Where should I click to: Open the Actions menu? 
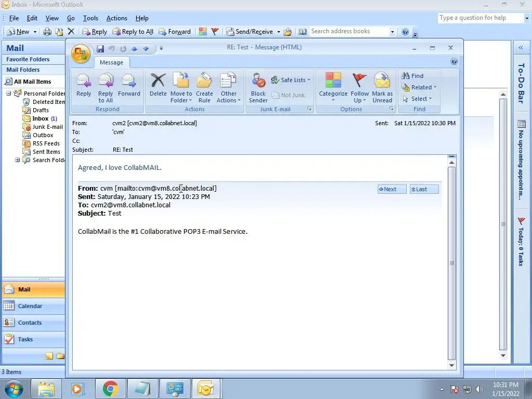click(117, 18)
